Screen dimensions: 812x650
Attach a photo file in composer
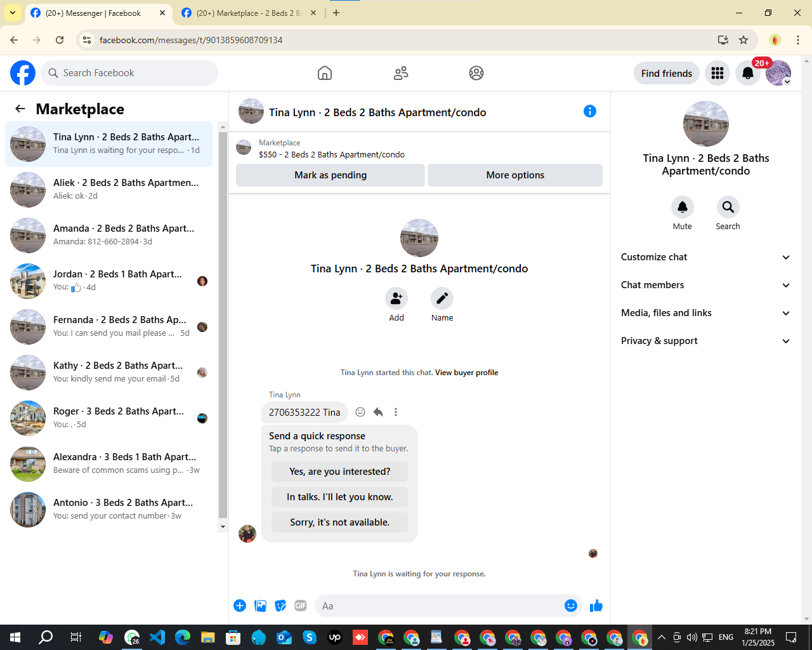click(260, 606)
